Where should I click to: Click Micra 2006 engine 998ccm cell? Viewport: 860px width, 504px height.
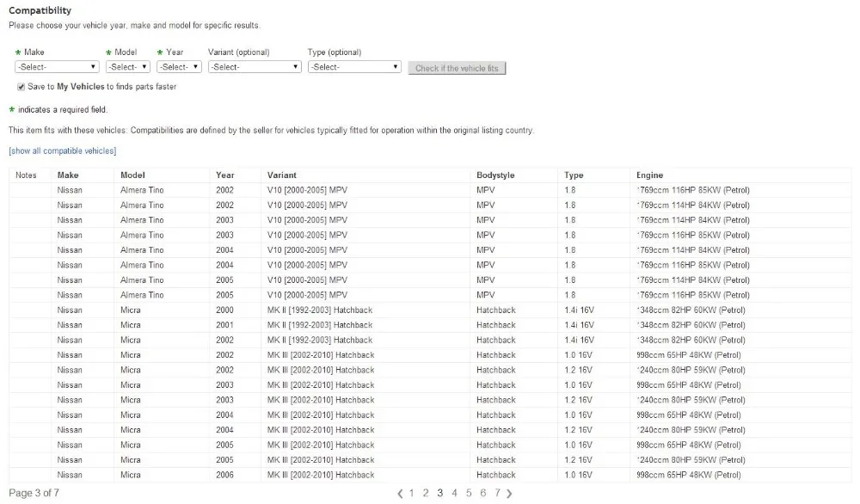(x=688, y=475)
